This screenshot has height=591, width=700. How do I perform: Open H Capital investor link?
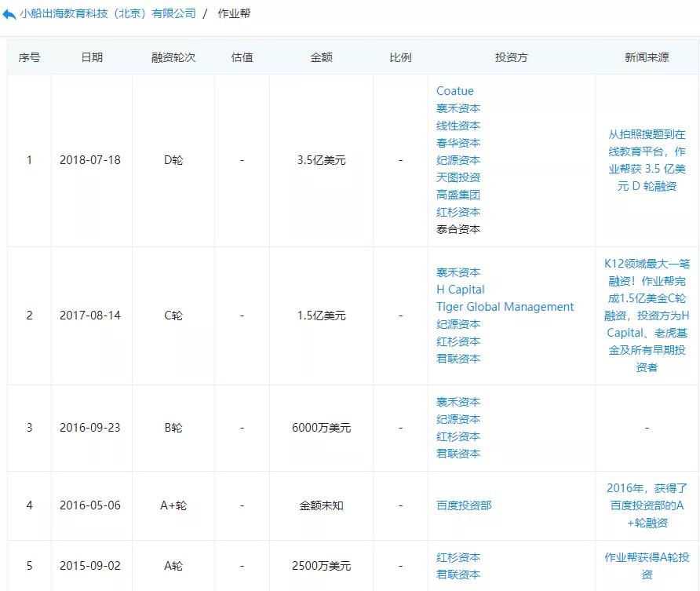coord(461,290)
